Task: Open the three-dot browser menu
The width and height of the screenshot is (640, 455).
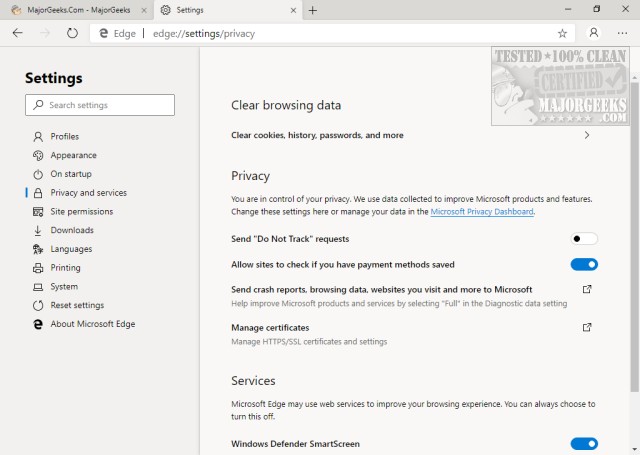Action: tap(623, 32)
